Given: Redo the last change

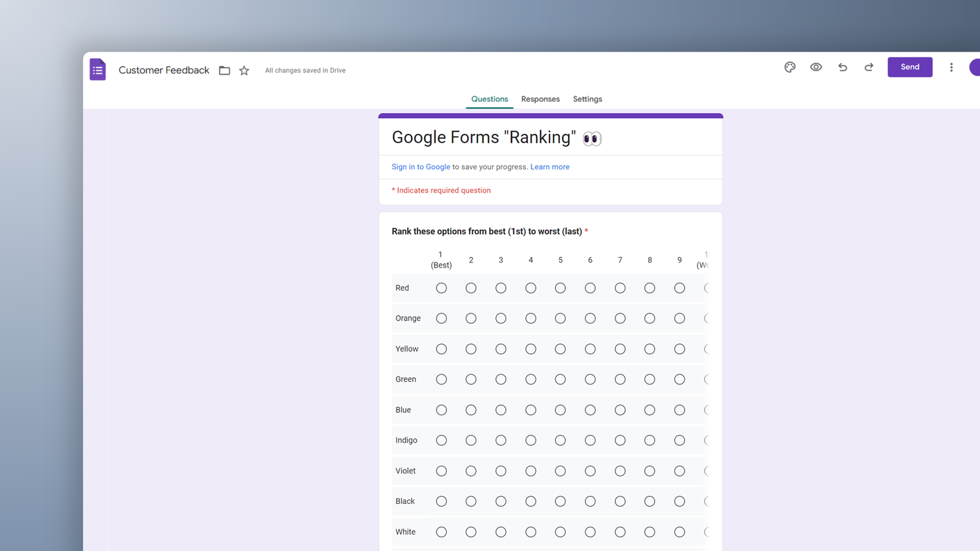Looking at the screenshot, I should tap(868, 67).
